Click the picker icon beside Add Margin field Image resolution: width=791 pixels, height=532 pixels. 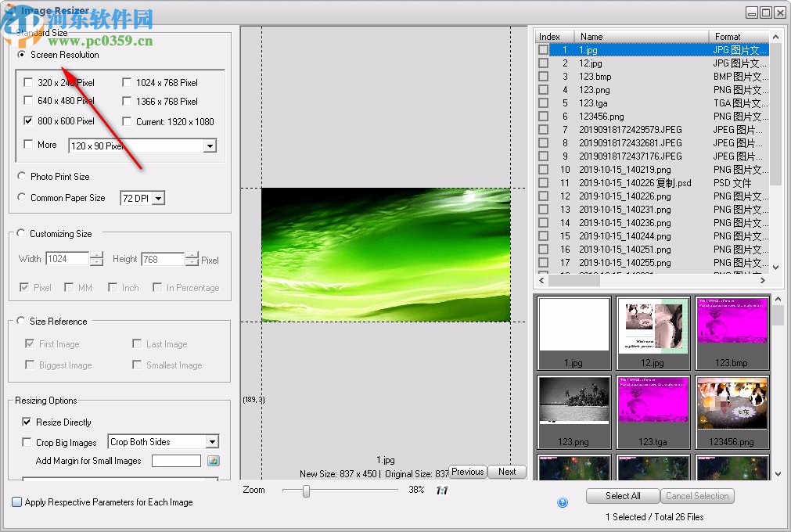(x=211, y=461)
